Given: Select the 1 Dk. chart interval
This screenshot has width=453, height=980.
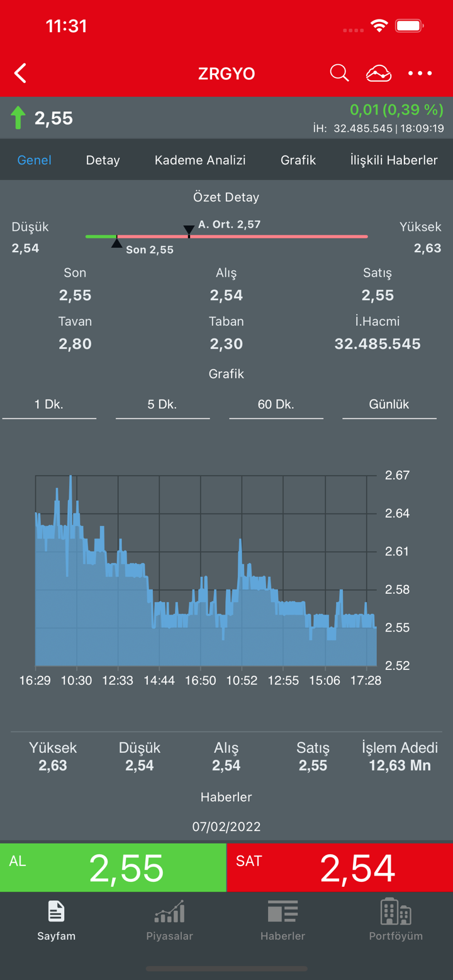Looking at the screenshot, I should (49, 404).
